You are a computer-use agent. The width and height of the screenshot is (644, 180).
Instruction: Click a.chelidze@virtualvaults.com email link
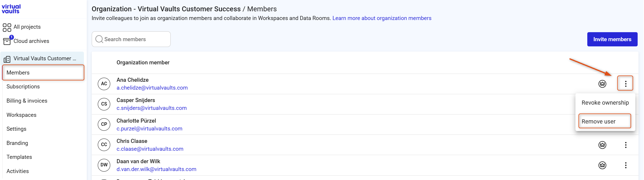152,88
